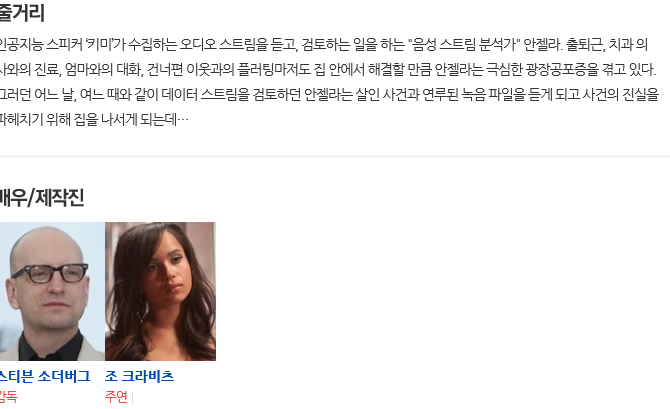Click the word 플러팅마저도 in the synopsis
670x409 pixels.
274,69
